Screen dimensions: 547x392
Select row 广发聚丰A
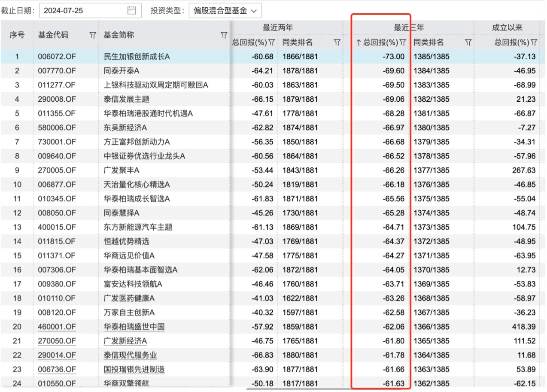click(273, 170)
